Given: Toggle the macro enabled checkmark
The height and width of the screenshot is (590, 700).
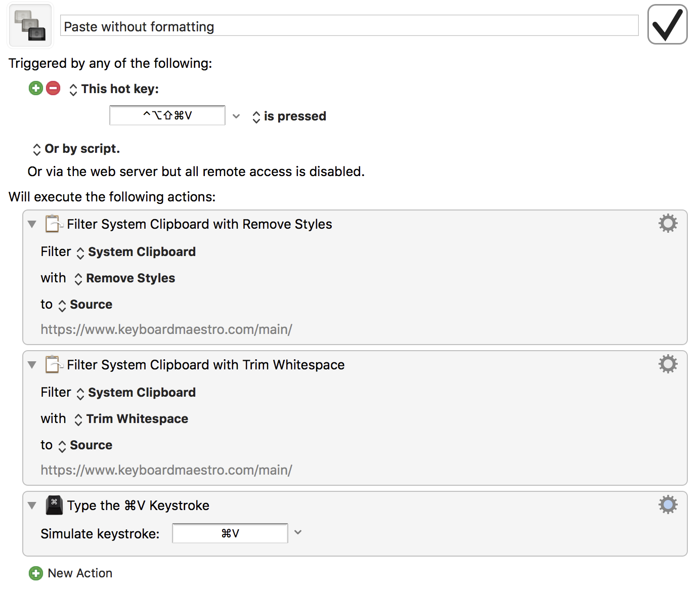Looking at the screenshot, I should [667, 24].
